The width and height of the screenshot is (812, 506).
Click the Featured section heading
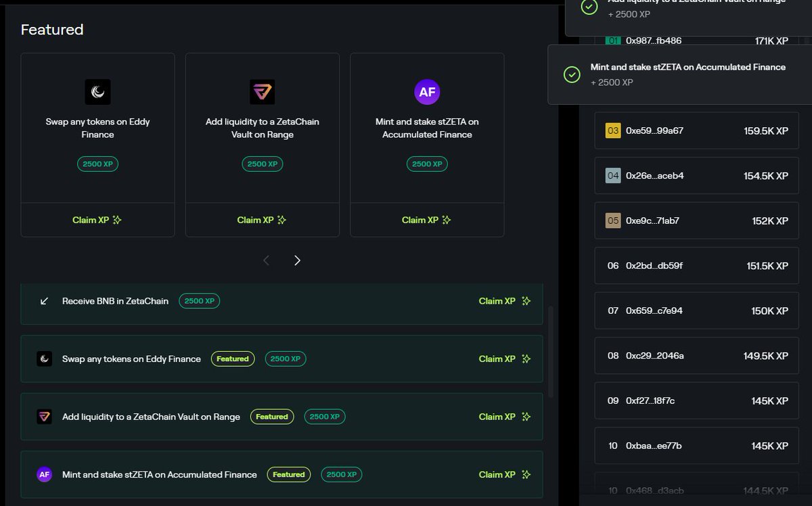click(x=52, y=30)
